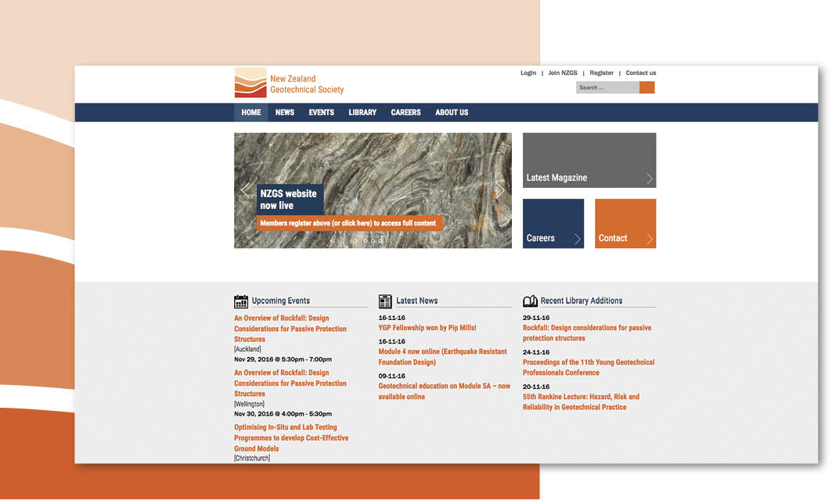
Task: Open the orange Contact tile
Action: click(x=625, y=224)
